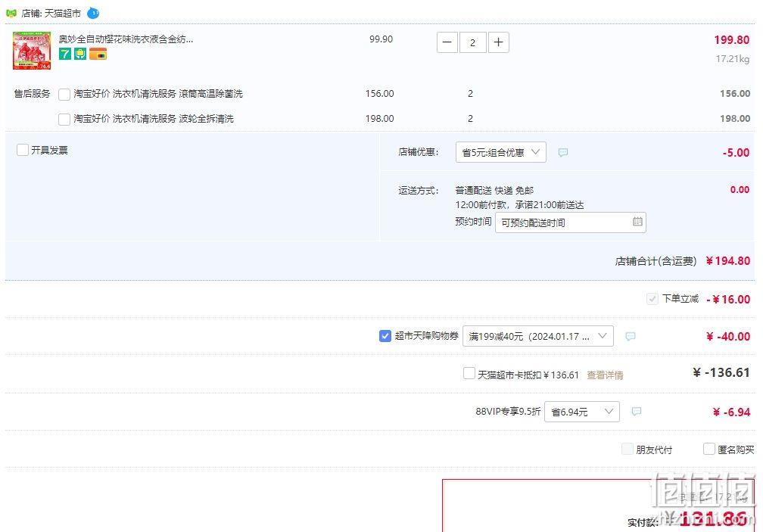The height and width of the screenshot is (532, 763).
Task: Click the green 7-day return badge icon
Action: pyautogui.click(x=65, y=54)
